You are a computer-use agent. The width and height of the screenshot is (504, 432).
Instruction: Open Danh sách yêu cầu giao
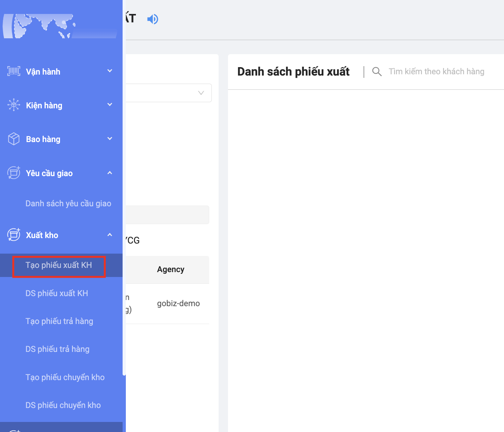click(68, 203)
